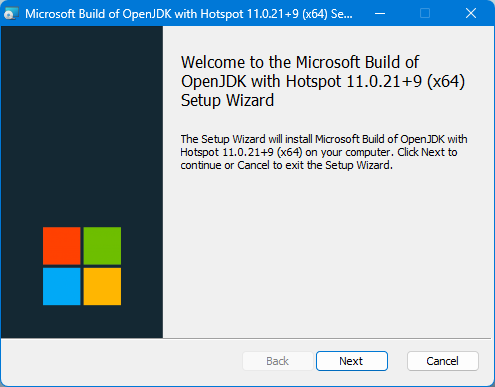This screenshot has height=387, width=495.
Task: Click the horizontal separator line above the buttons
Action: (246, 338)
